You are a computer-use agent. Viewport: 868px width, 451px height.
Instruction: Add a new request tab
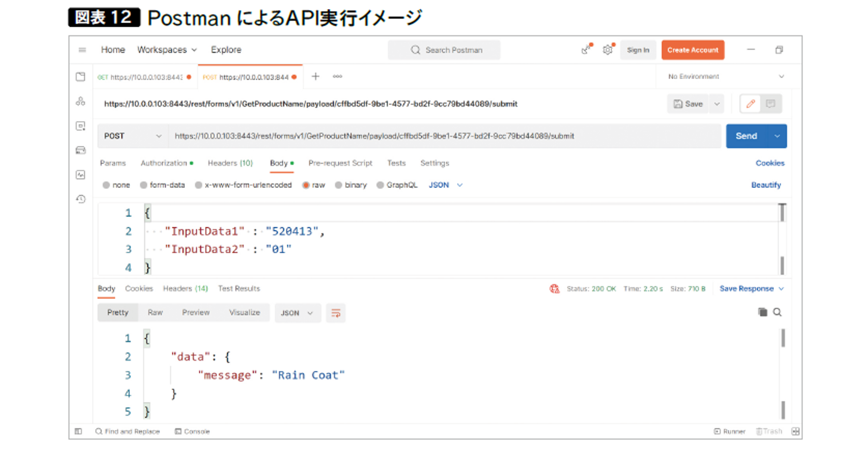click(316, 76)
